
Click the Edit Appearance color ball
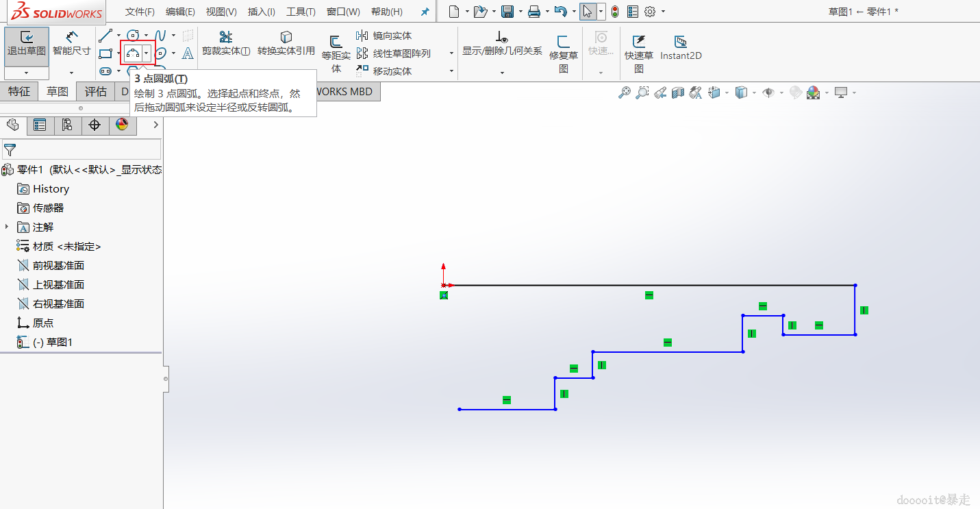click(814, 92)
